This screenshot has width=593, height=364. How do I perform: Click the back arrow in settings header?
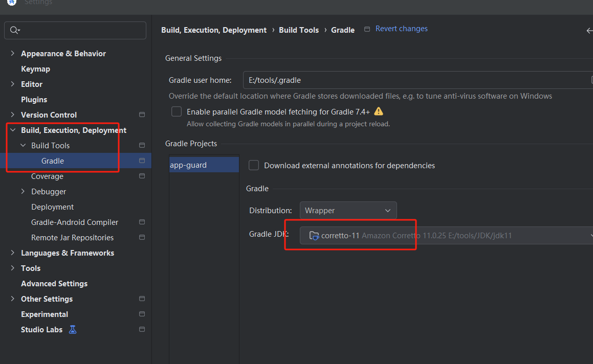[589, 31]
